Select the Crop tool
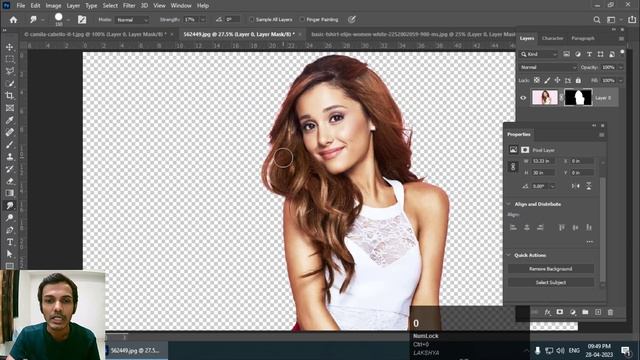 [x=9, y=96]
